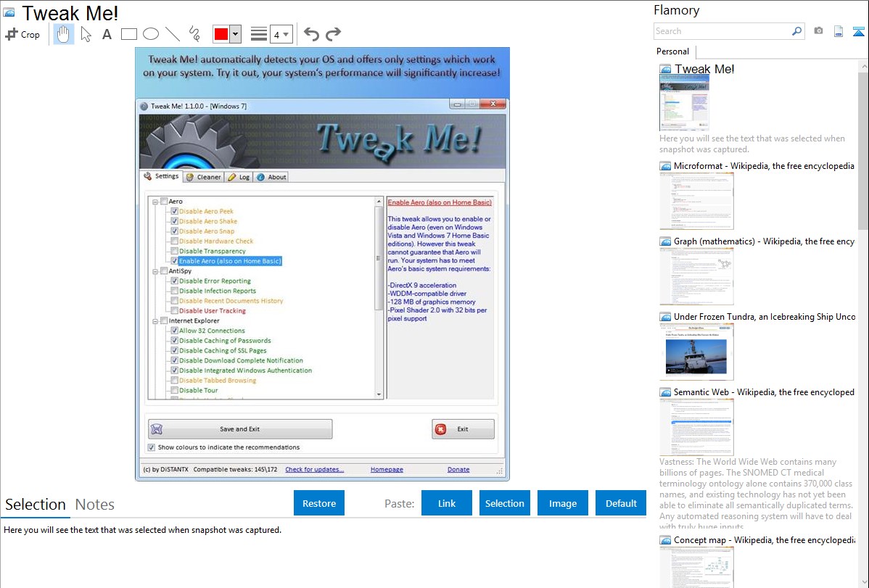This screenshot has height=588, width=869.
Task: Click the Microformat snapshot title icon
Action: pos(665,166)
